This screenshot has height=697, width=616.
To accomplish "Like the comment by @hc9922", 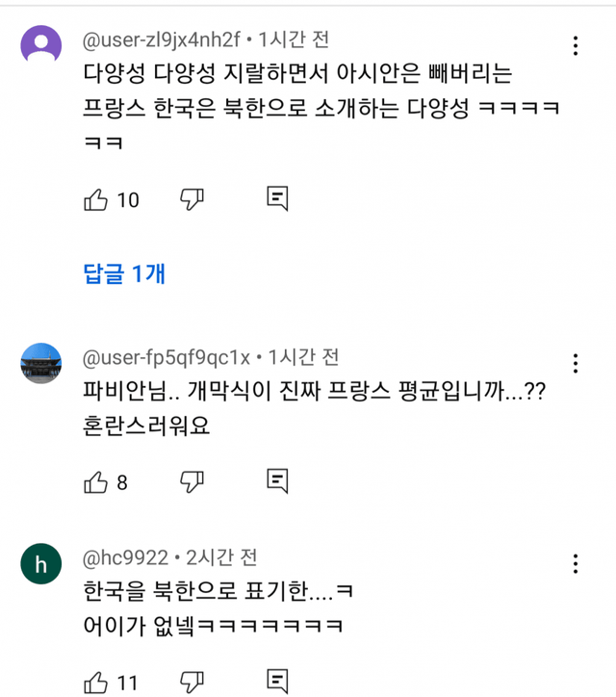I will [96, 683].
